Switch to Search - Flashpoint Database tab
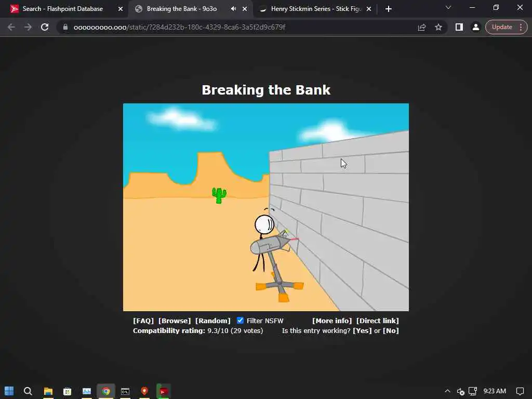 point(63,9)
